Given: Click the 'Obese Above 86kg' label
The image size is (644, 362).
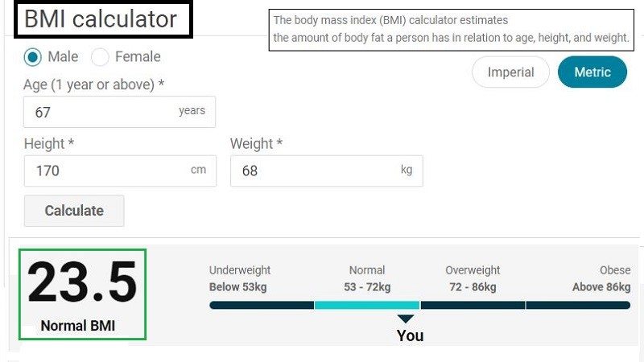Looking at the screenshot, I should click(601, 278).
